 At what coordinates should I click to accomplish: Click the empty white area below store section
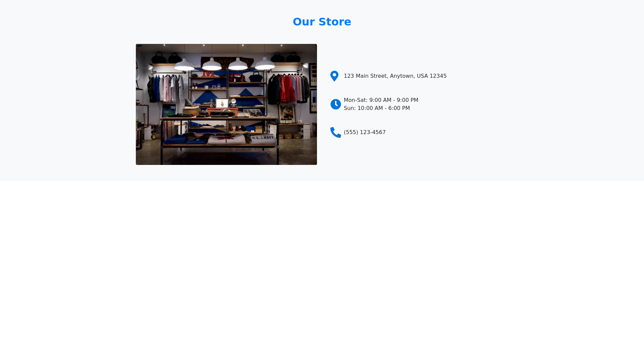(x=322, y=271)
